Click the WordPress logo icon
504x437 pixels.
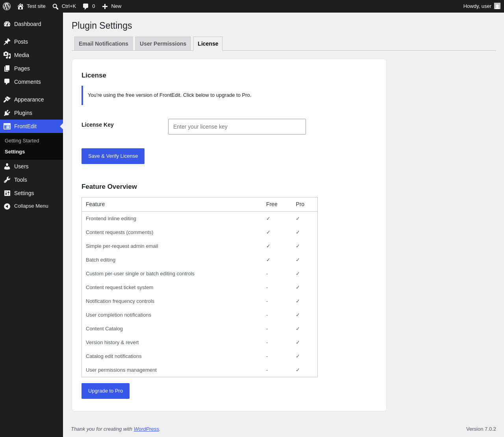pyautogui.click(x=7, y=6)
